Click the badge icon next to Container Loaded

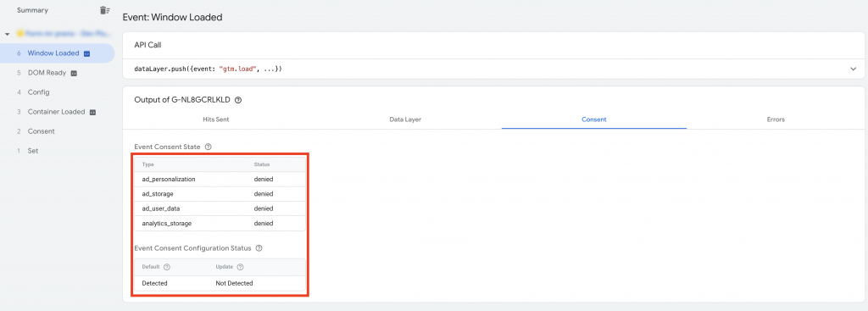click(92, 112)
